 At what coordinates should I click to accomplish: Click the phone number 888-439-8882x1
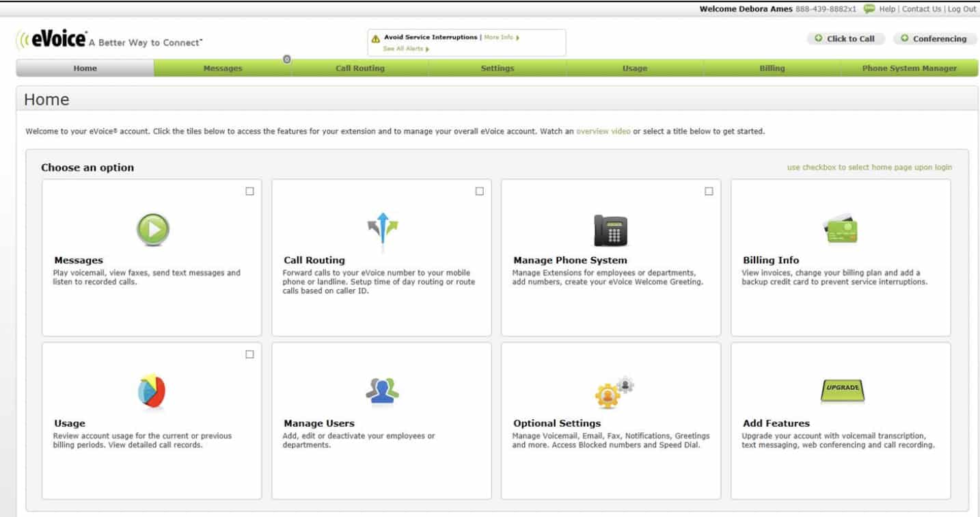click(826, 9)
